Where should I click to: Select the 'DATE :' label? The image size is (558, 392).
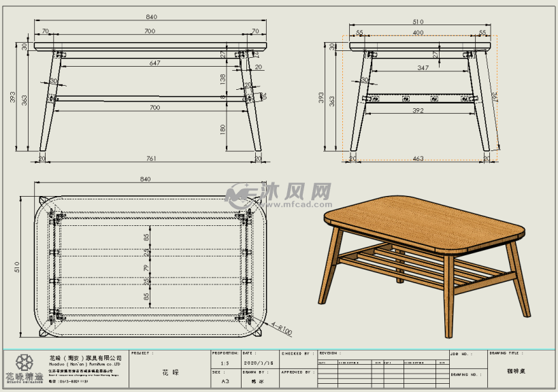pyautogui.click(x=250, y=353)
